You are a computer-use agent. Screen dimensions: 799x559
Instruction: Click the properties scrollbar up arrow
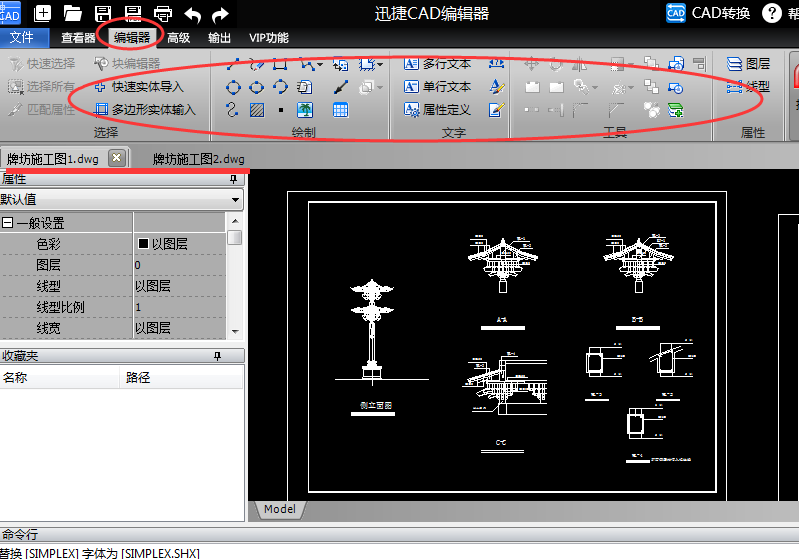tap(235, 221)
